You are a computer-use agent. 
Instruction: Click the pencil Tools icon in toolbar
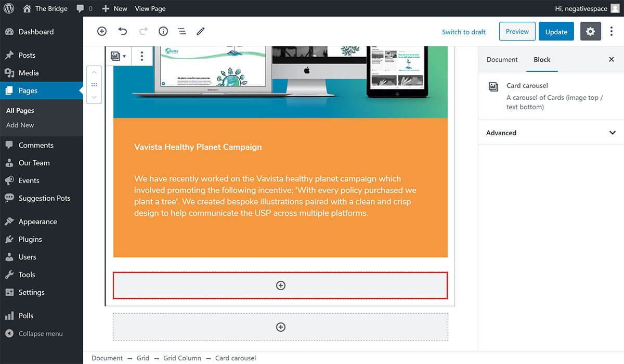201,31
